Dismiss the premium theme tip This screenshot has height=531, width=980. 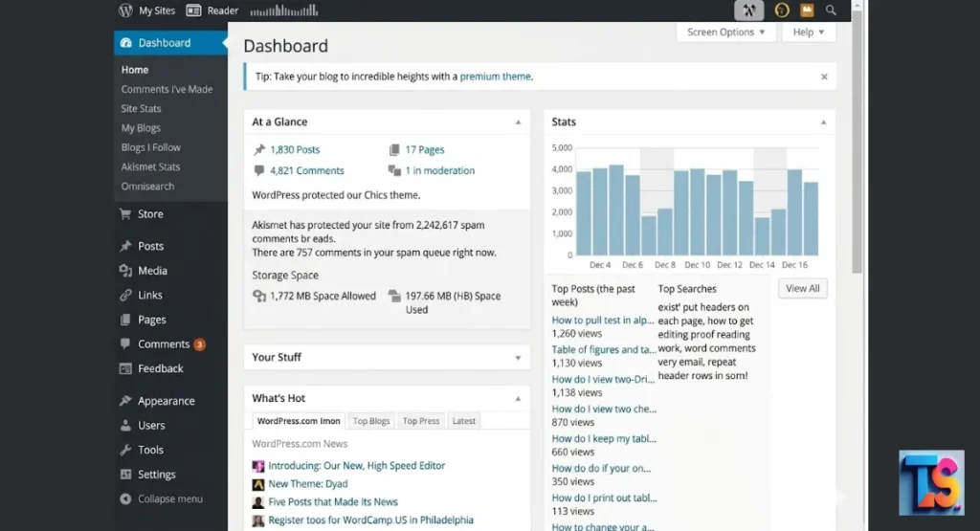824,77
